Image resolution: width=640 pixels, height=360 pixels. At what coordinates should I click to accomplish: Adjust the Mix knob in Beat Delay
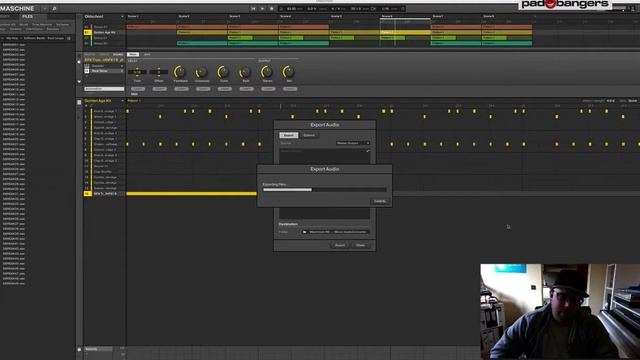coord(289,72)
